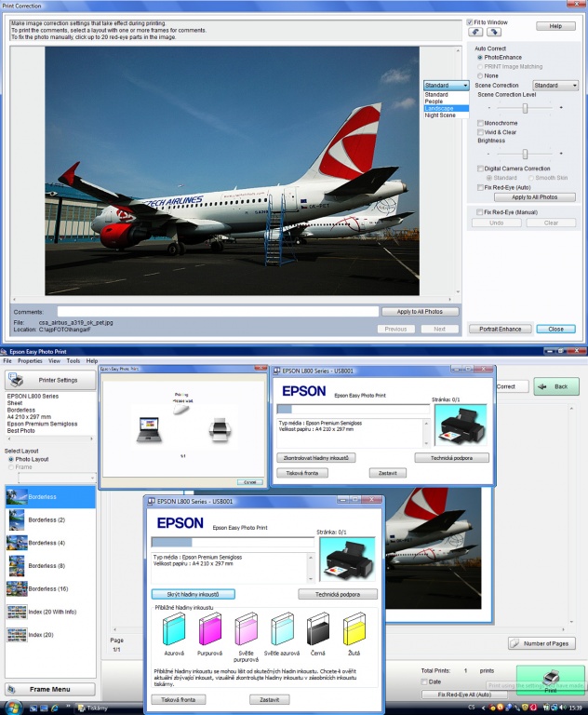Open the View menu
This screenshot has width=588, height=715.
pyautogui.click(x=54, y=360)
